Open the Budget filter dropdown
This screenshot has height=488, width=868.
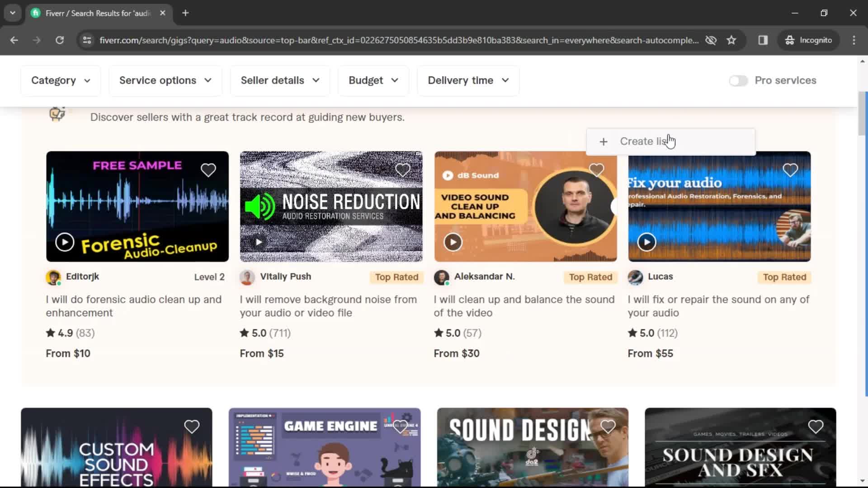(x=373, y=80)
